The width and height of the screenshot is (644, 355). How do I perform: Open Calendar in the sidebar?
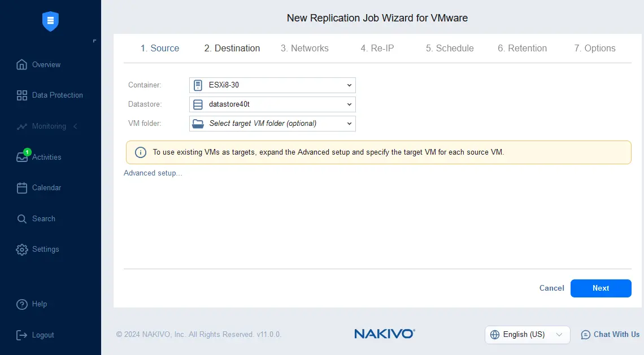[47, 187]
